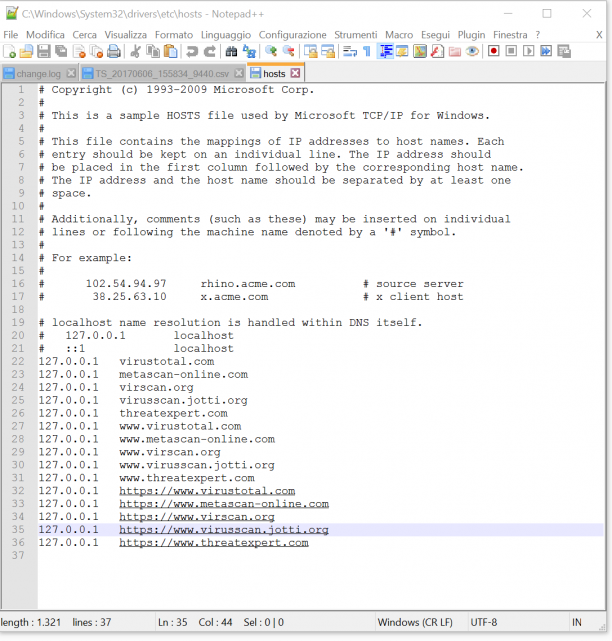The height and width of the screenshot is (641, 612).
Task: Click the Undo arrow icon
Action: point(192,52)
